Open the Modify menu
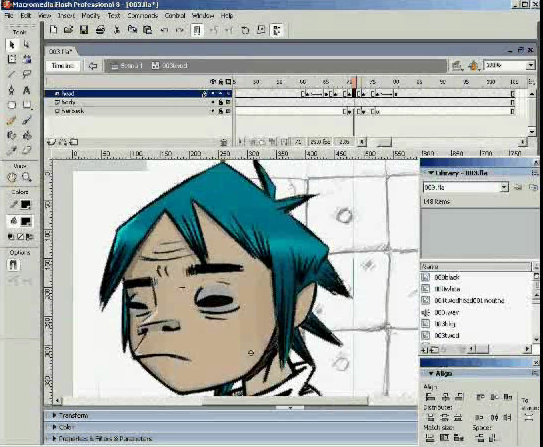The height and width of the screenshot is (447, 543). click(x=91, y=16)
